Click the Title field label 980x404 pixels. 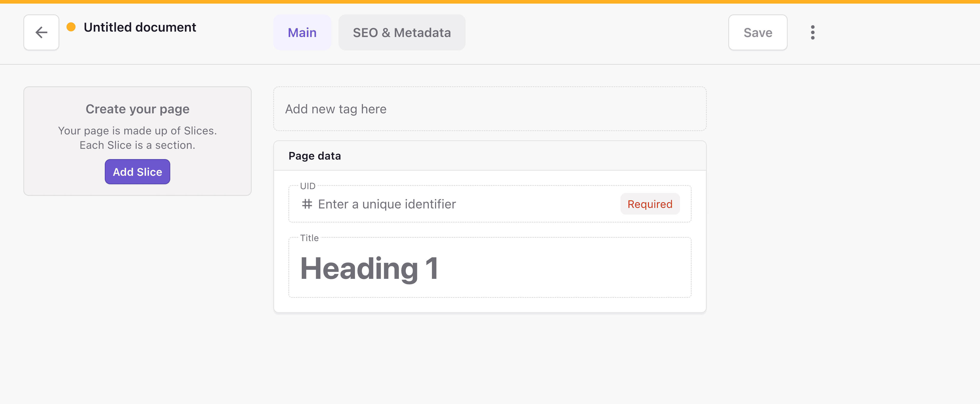coord(309,238)
